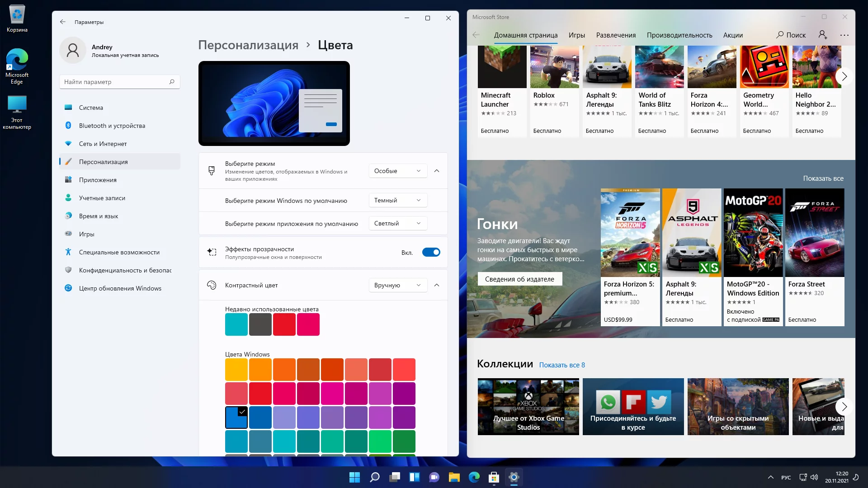Image resolution: width=868 pixels, height=488 pixels.
Task: Click the Найти параметр search field
Action: [115, 82]
